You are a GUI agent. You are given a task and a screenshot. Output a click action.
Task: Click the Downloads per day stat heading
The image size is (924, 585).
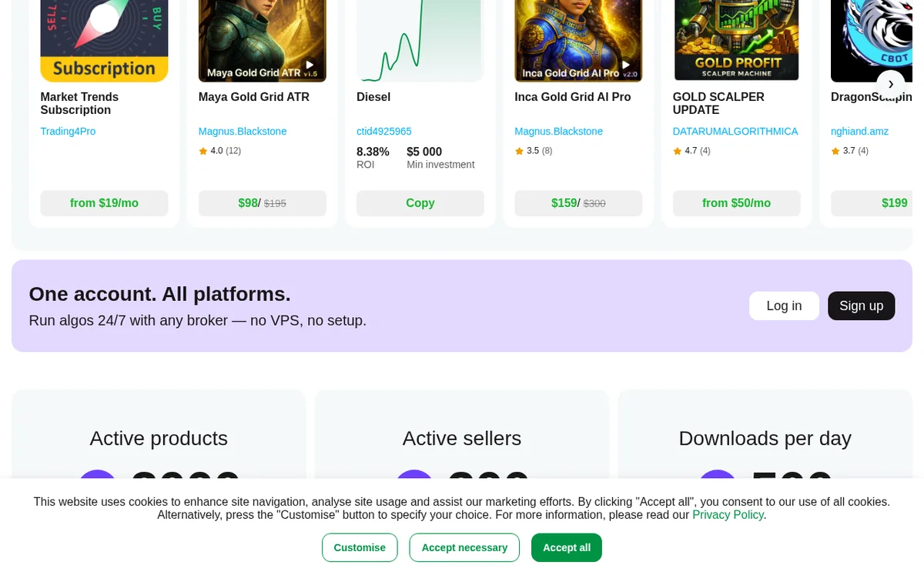pos(765,438)
